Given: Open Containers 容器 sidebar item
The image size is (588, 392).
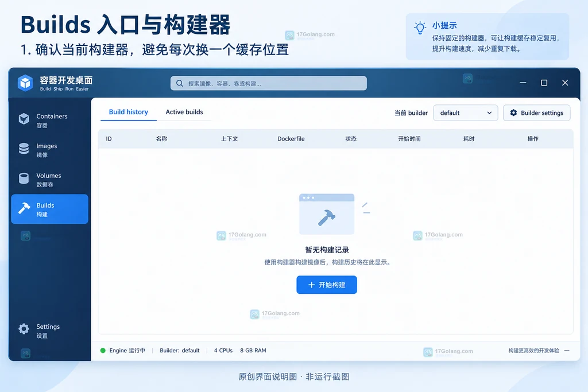Looking at the screenshot, I should tap(49, 120).
